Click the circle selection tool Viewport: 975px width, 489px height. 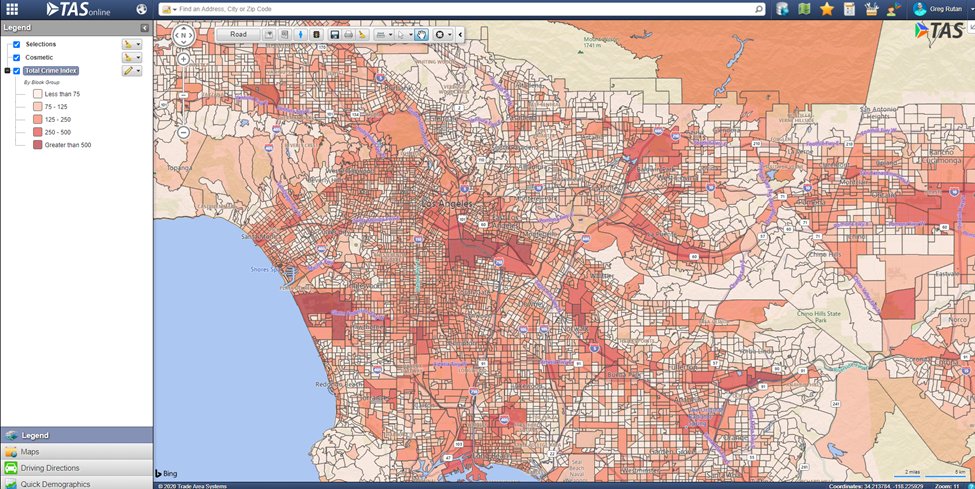(440, 35)
